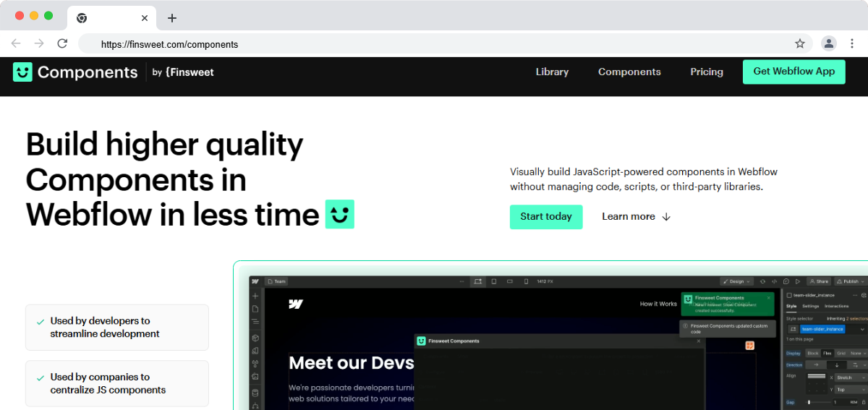Screen dimensions: 868x410
Task: Set display to Block in the style panel
Action: pyautogui.click(x=813, y=353)
